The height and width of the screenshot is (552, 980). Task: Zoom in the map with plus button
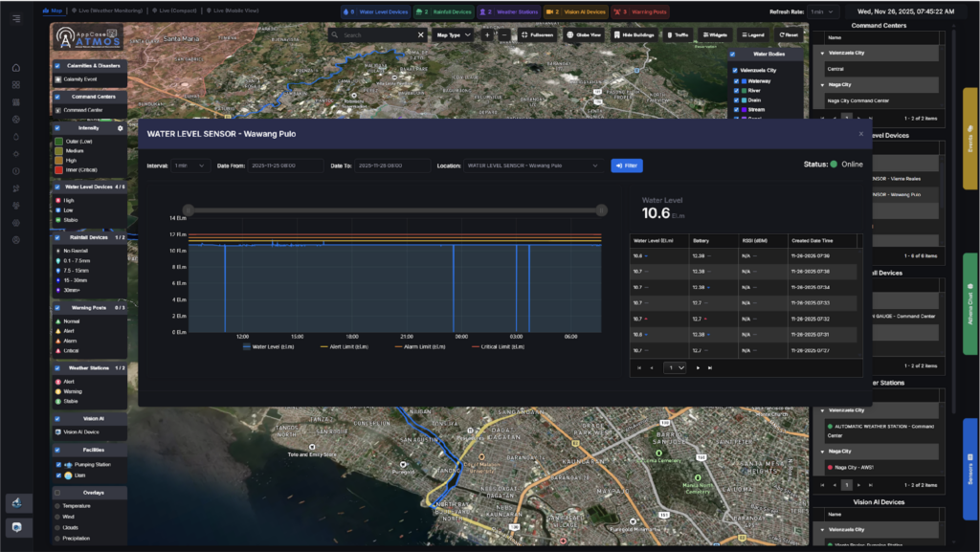click(x=487, y=35)
